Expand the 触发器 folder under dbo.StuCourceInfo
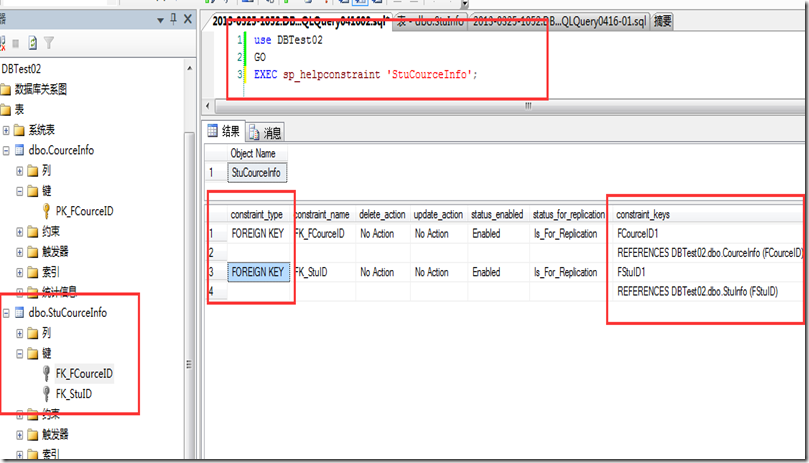 20,435
